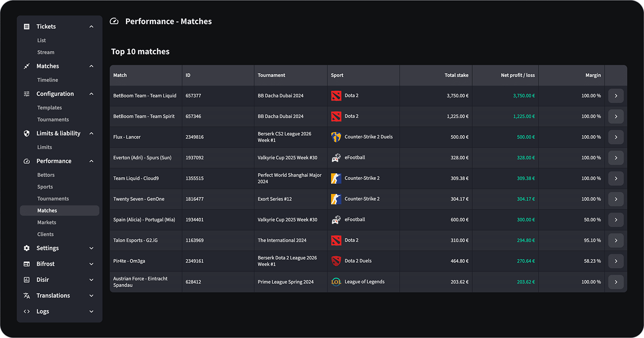Viewport: 644px width, 338px height.
Task: Click the Dota 2 icon for BetBoom Team - Team Liquid
Action: [336, 96]
